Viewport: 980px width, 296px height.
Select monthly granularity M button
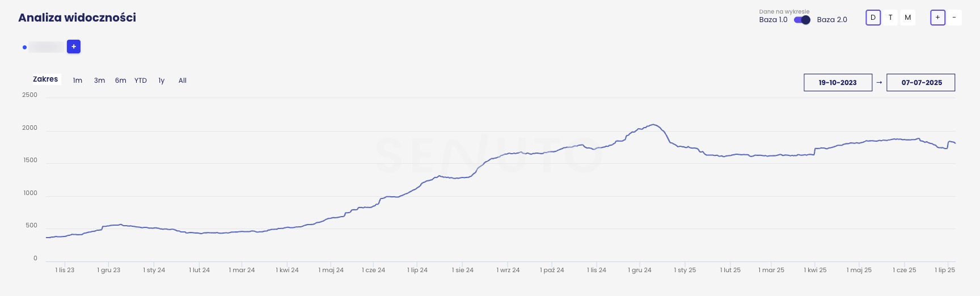[907, 18]
